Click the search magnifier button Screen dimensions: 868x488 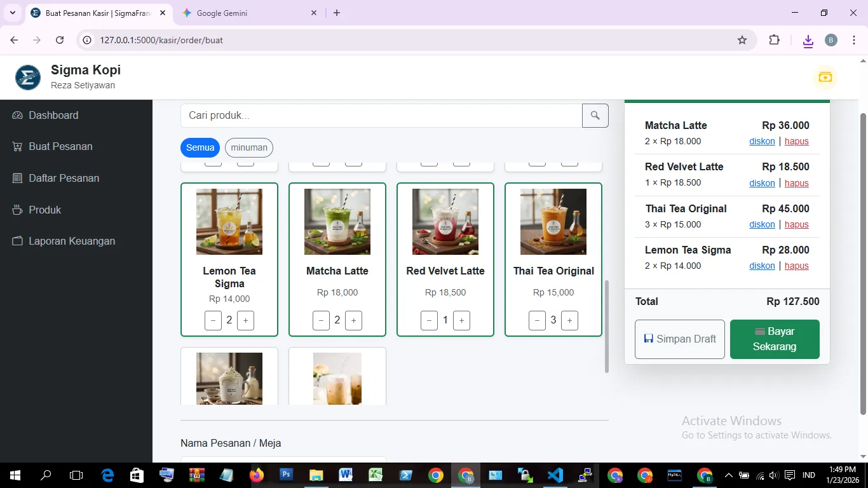(x=595, y=116)
